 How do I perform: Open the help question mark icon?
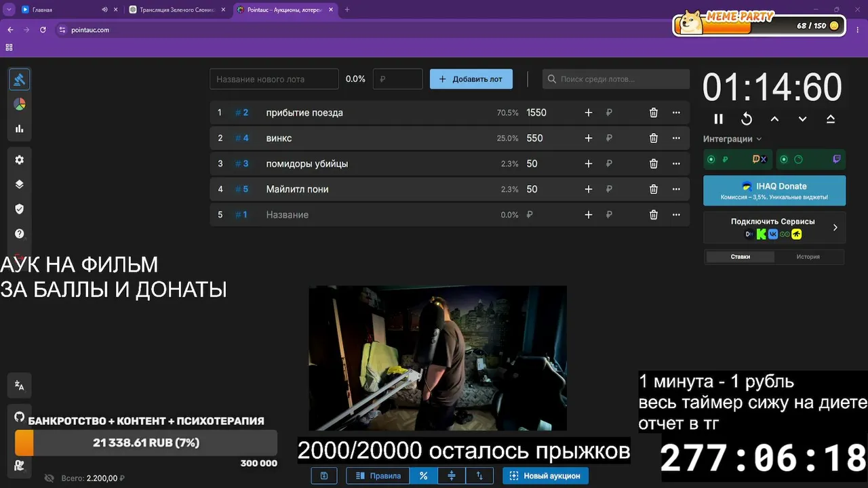(20, 234)
